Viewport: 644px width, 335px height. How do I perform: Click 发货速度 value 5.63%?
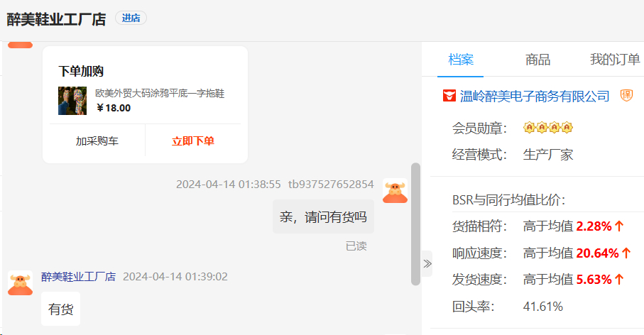(594, 280)
